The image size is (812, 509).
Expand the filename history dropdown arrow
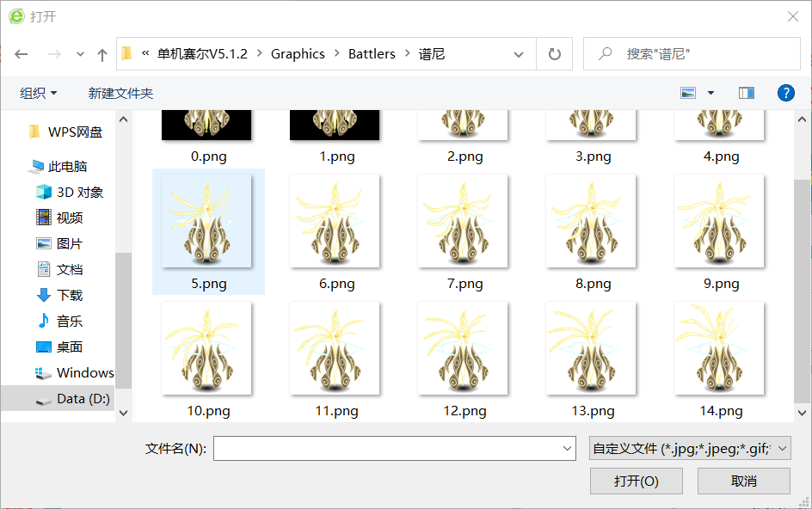(567, 449)
